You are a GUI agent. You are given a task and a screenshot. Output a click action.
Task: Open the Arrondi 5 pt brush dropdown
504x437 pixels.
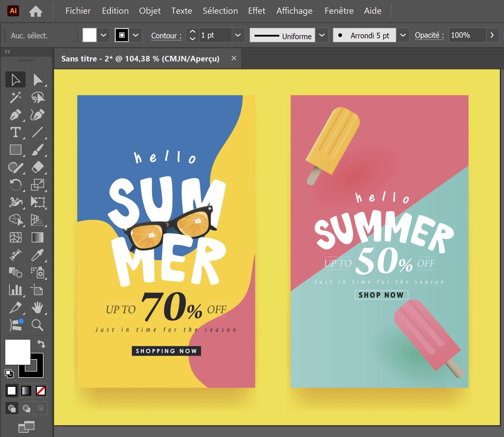click(403, 35)
